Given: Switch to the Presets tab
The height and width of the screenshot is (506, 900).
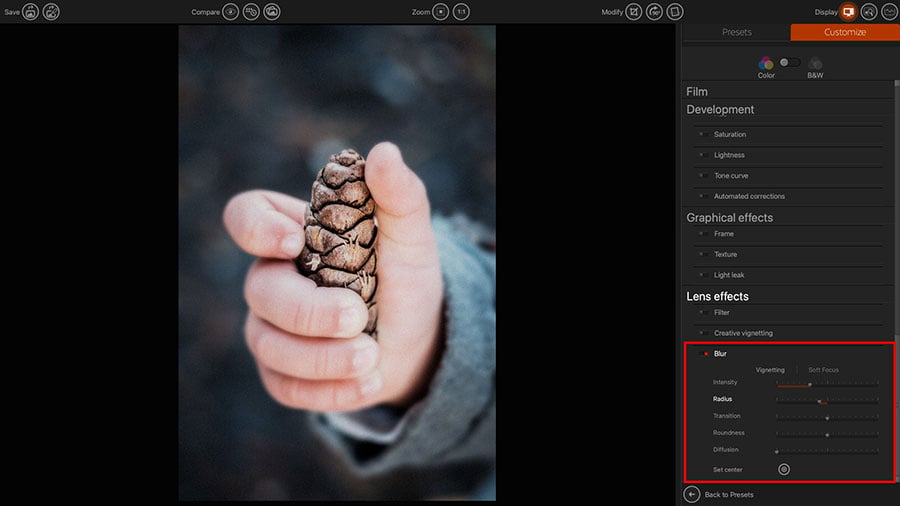Looking at the screenshot, I should [x=736, y=32].
